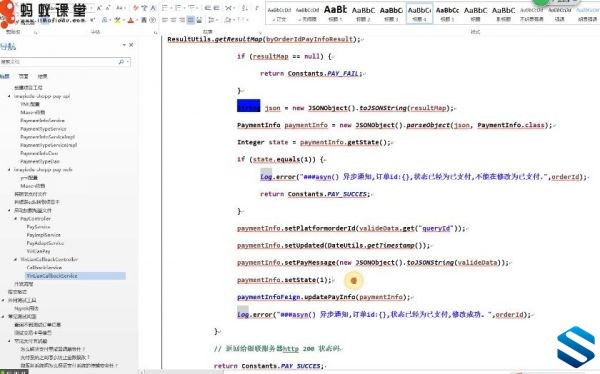Apply the 标题 5 style

pyautogui.click(x=447, y=13)
